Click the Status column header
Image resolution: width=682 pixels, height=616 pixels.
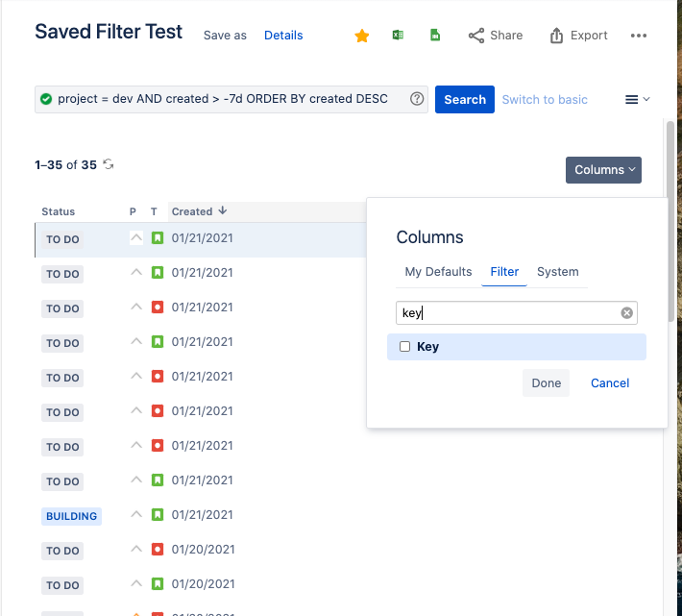59,211
